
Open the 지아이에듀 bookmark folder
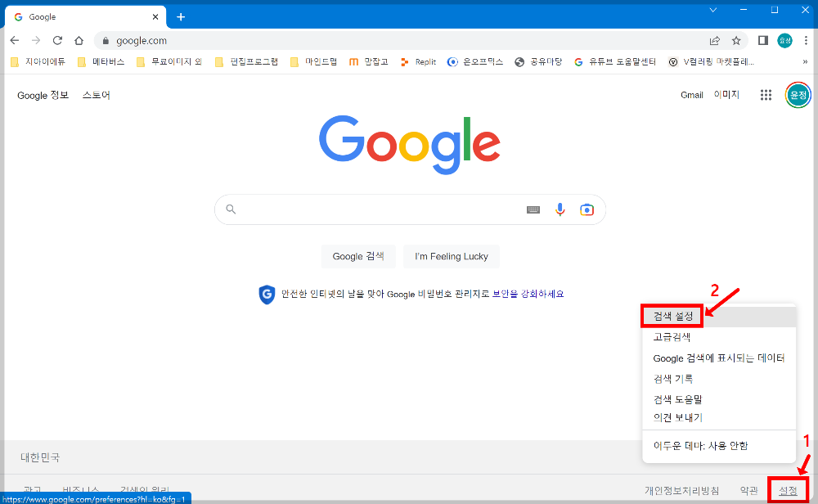click(x=38, y=62)
